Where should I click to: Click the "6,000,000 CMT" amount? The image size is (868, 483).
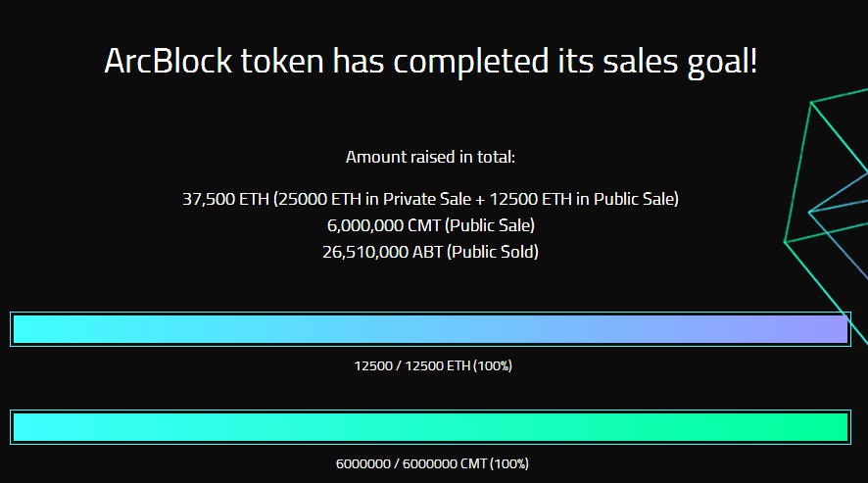(383, 225)
